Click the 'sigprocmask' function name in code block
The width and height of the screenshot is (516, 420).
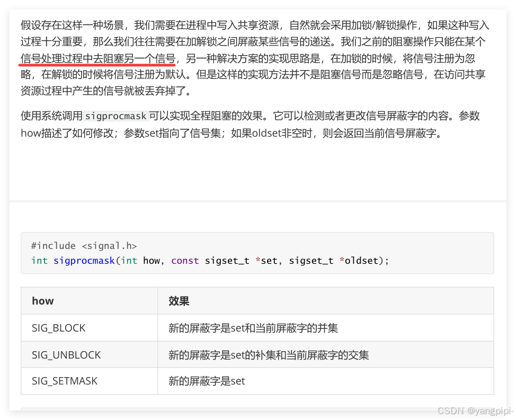tap(84, 261)
